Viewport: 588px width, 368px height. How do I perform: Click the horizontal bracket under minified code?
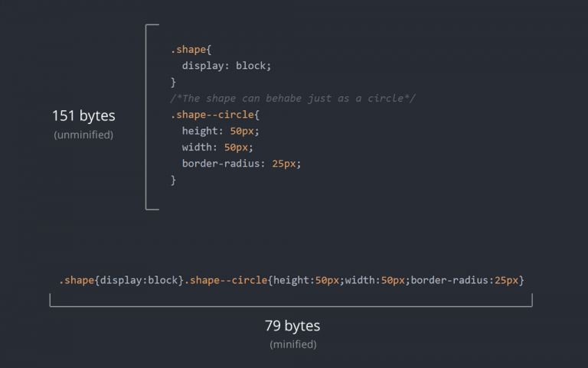click(291, 305)
